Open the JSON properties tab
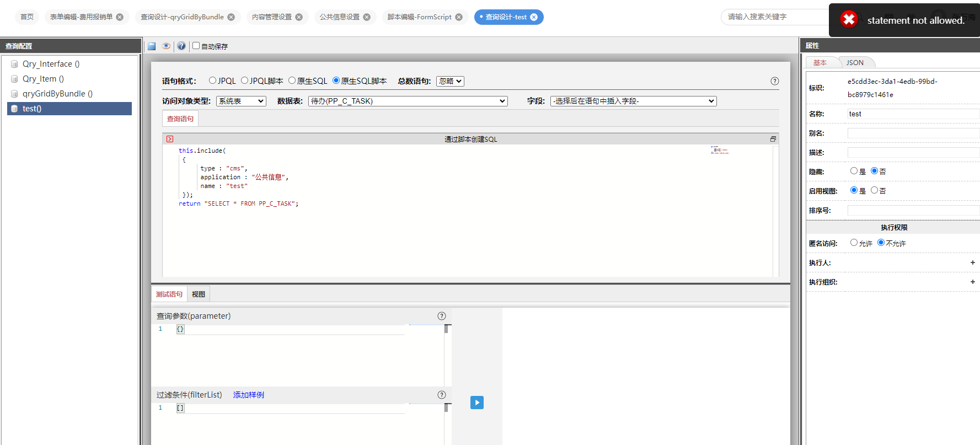Screen dimensions: 980x445 click(855, 62)
